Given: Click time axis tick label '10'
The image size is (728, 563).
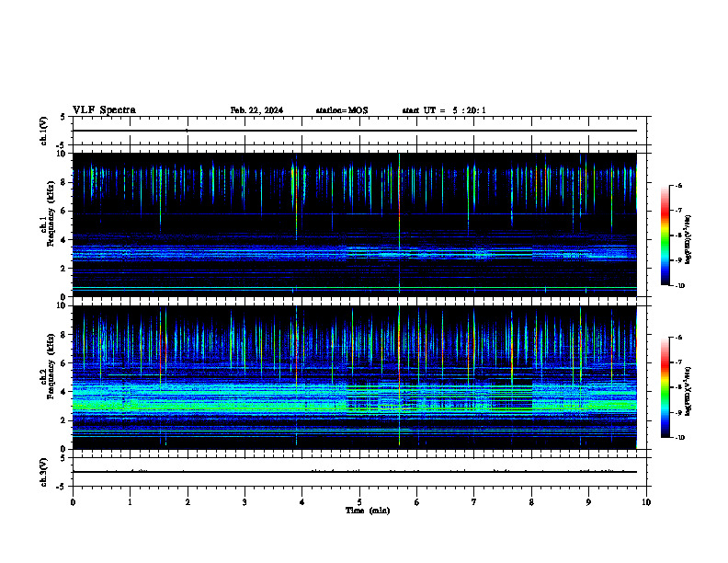Looking at the screenshot, I should pos(646,502).
